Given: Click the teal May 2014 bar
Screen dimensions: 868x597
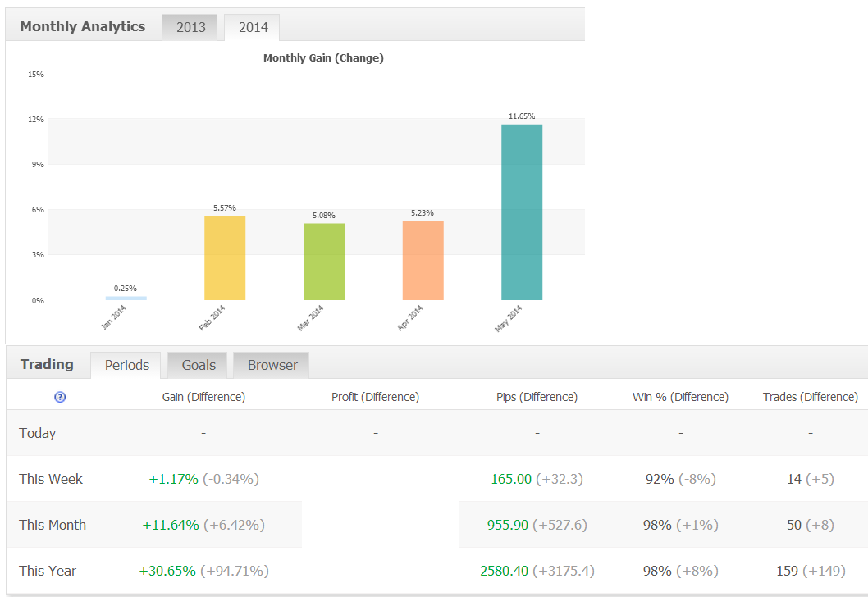Looking at the screenshot, I should click(522, 212).
